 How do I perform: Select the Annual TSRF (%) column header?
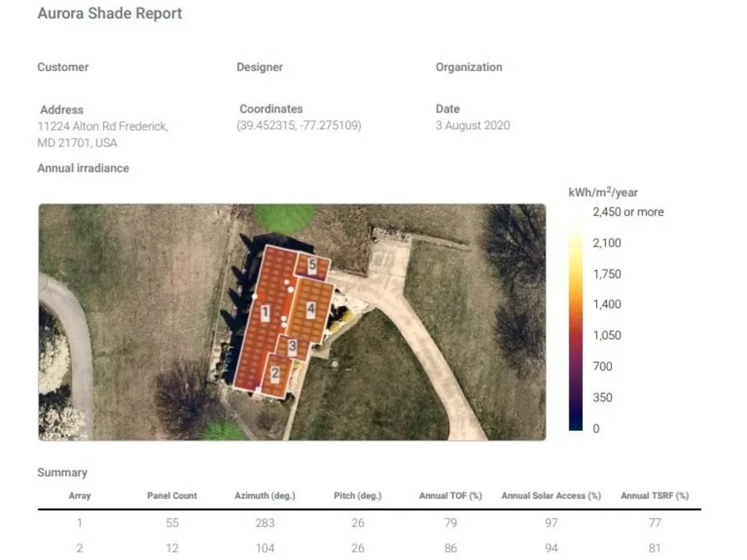(654, 495)
